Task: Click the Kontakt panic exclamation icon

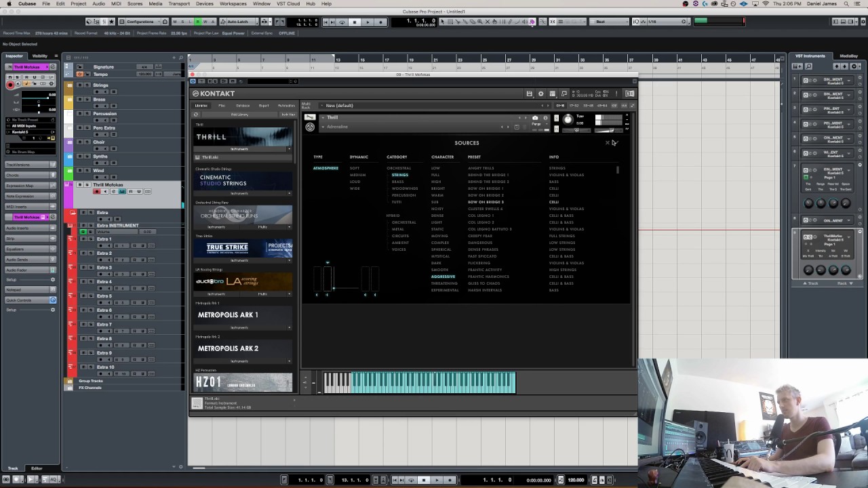Action: pyautogui.click(x=616, y=94)
